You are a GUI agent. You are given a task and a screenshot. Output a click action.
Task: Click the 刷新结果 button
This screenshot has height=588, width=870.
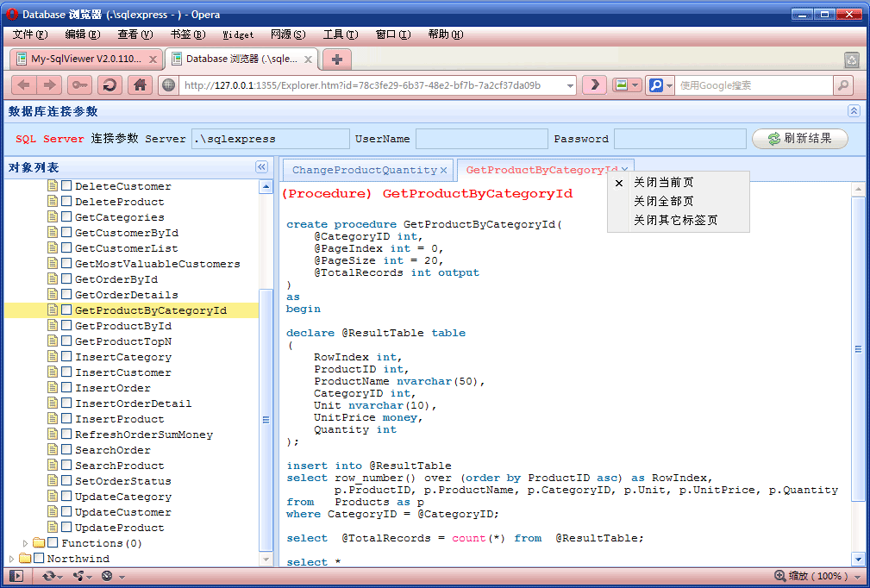(799, 139)
